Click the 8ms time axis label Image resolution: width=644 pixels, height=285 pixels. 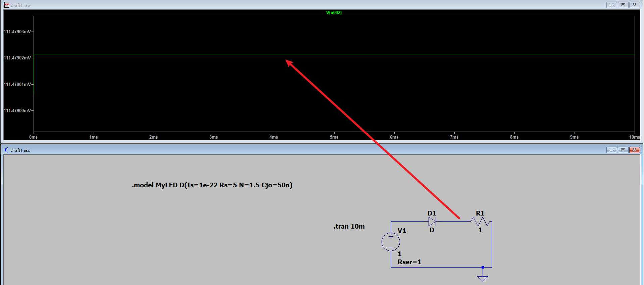(x=514, y=137)
